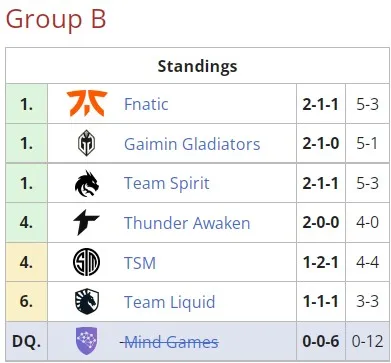Viewport: 391px width, 363px height.
Task: Click the Fnatic team logo
Action: 87,104
